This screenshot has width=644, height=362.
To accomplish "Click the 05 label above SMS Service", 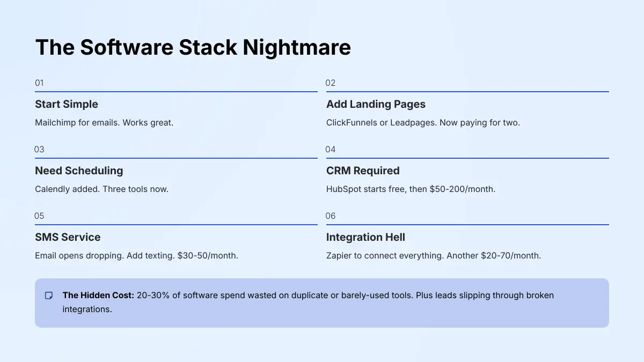I will point(39,216).
